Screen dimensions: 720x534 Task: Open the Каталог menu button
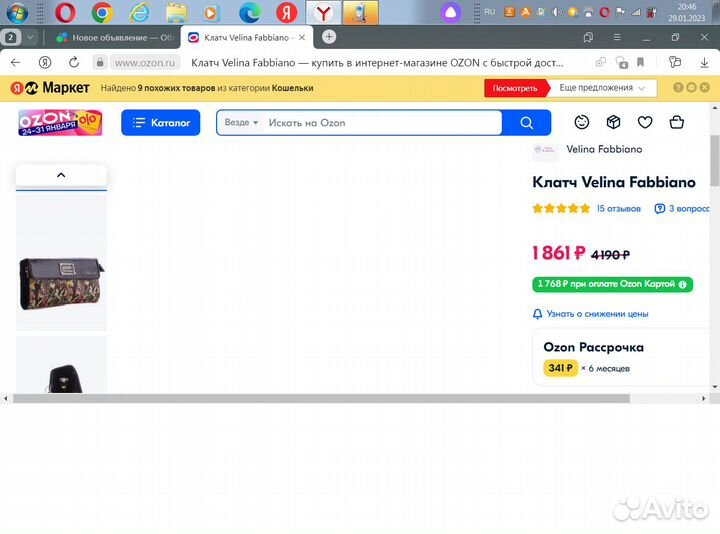pyautogui.click(x=161, y=123)
